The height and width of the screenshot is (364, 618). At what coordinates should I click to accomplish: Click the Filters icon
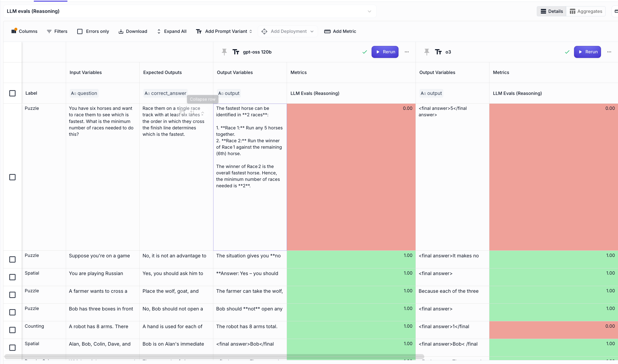point(49,31)
